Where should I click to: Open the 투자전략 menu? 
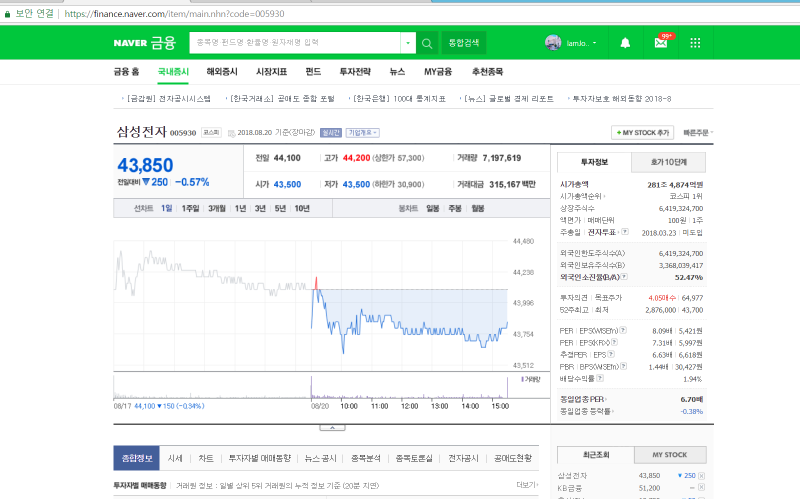pyautogui.click(x=355, y=71)
